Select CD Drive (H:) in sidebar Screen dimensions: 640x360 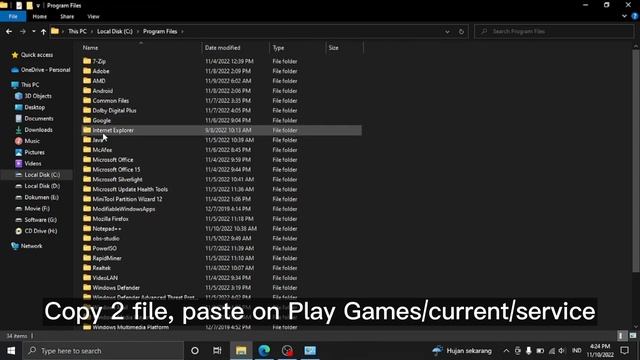pos(40,231)
